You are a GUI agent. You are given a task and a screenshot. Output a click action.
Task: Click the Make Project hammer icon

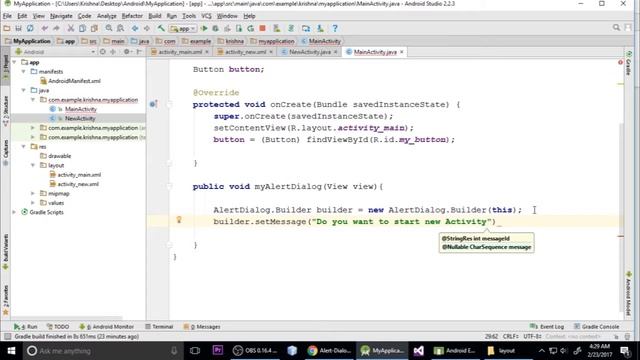(x=161, y=28)
